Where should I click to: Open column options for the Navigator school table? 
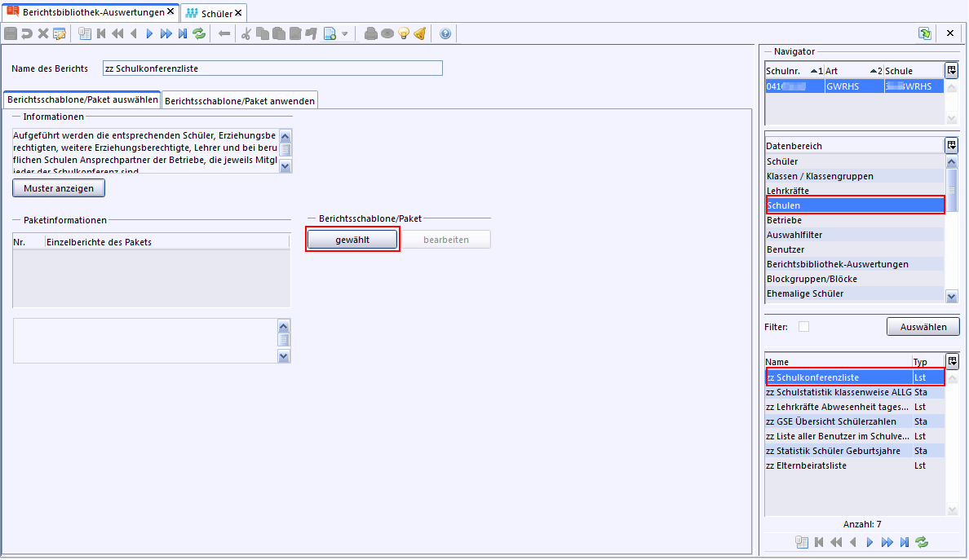[951, 71]
